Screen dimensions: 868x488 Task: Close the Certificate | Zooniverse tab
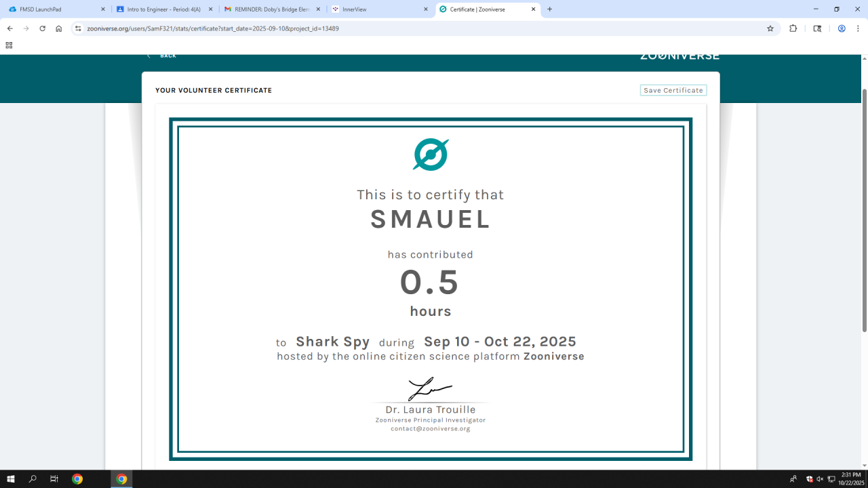click(x=534, y=9)
